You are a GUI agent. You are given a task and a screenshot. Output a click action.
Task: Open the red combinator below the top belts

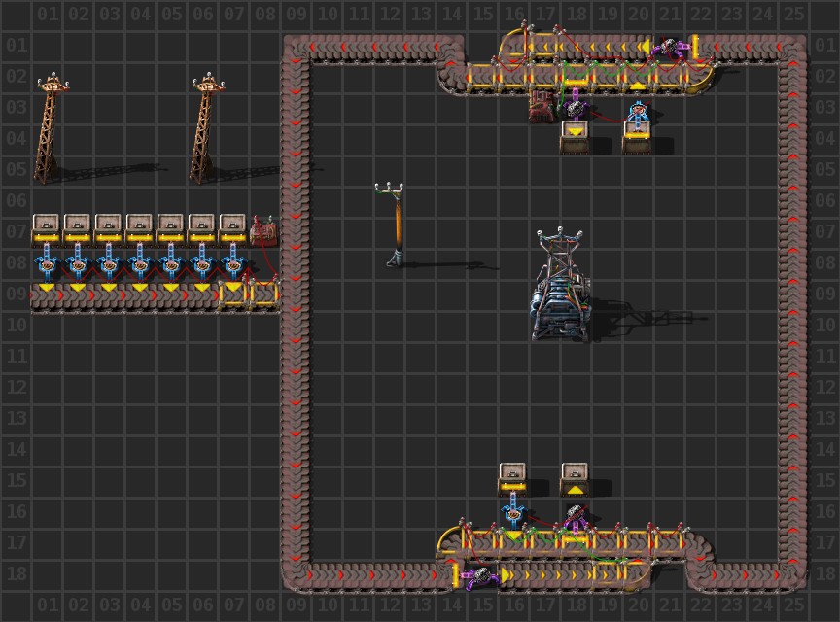pyautogui.click(x=543, y=106)
